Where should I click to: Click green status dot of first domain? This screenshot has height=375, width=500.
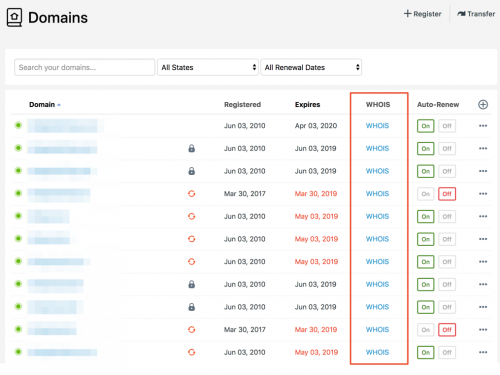[18, 125]
